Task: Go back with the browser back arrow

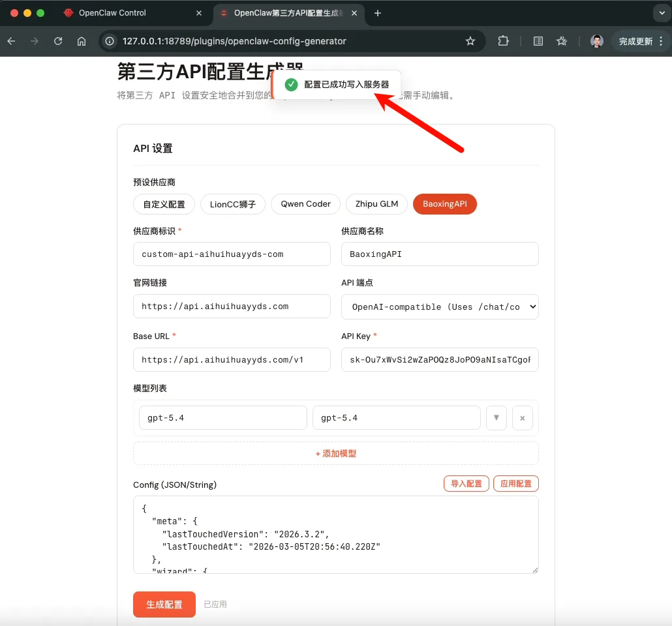Action: [x=12, y=41]
